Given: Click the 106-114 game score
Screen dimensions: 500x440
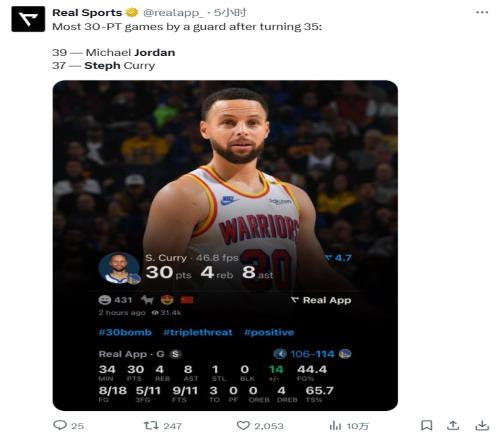Looking at the screenshot, I should tap(312, 354).
